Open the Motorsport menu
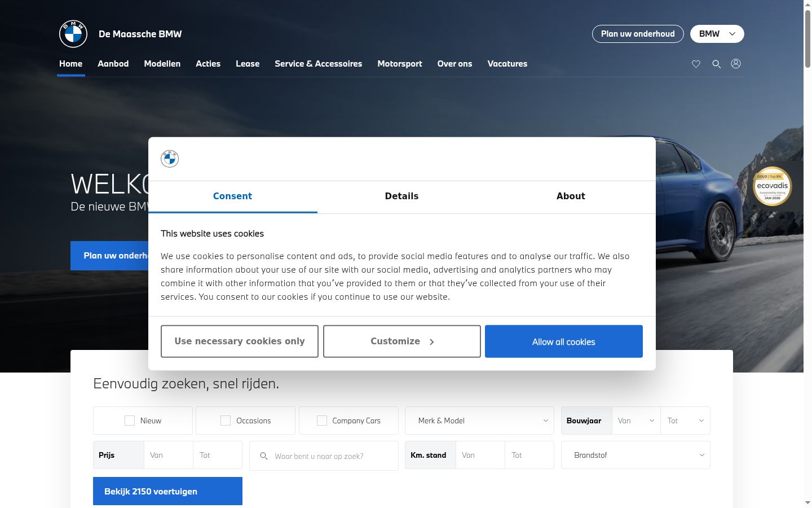The width and height of the screenshot is (812, 508). click(400, 64)
